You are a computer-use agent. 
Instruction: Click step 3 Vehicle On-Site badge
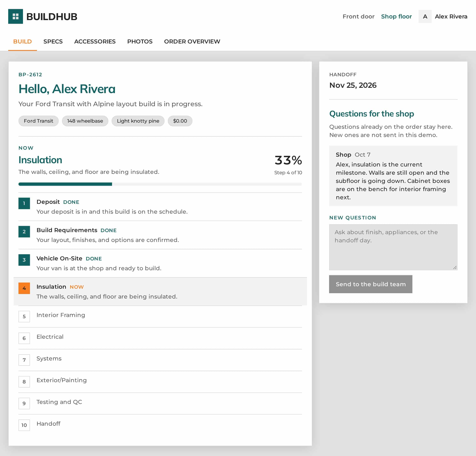(x=24, y=260)
